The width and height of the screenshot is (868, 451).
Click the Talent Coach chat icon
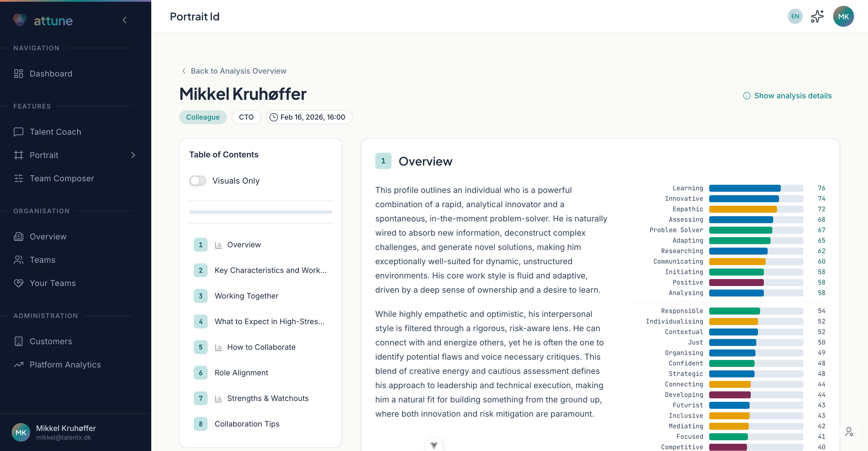point(19,132)
